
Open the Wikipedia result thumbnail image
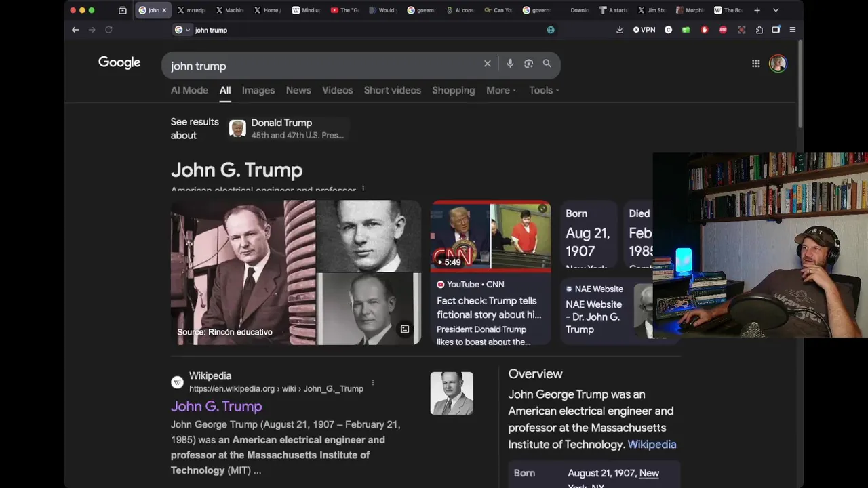coord(452,393)
